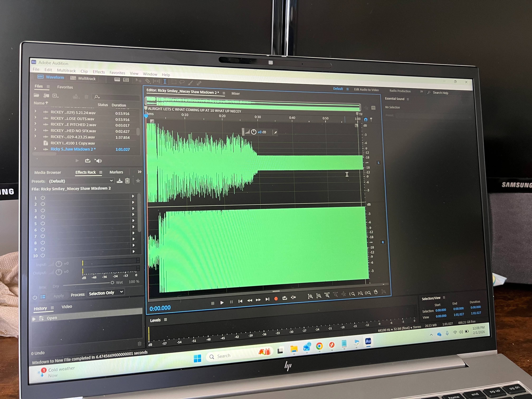Select the Time Selection tool
The width and height of the screenshot is (532, 399).
[165, 82]
